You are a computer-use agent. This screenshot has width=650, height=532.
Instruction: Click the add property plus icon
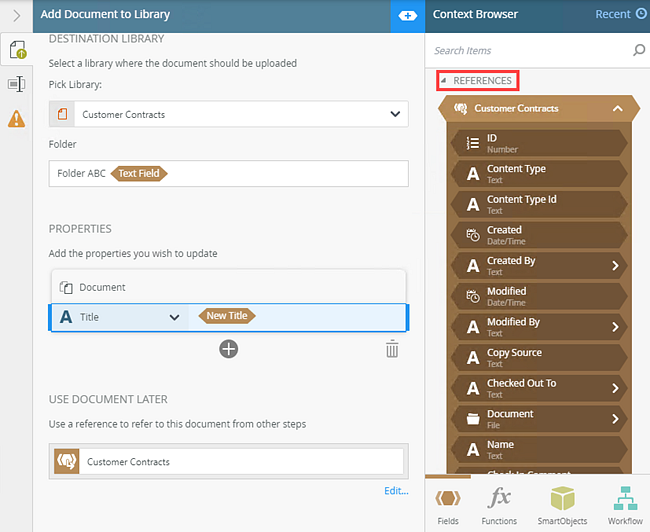pos(229,348)
